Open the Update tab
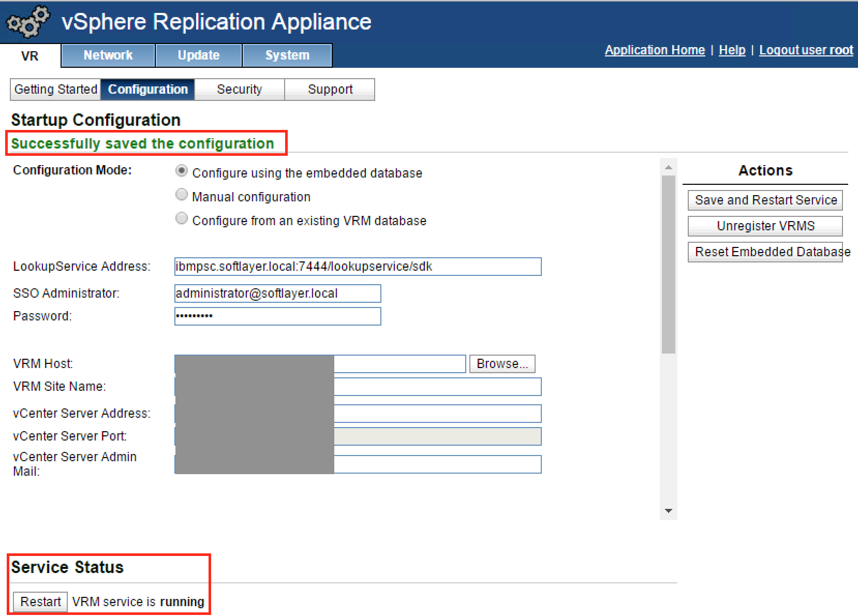Screen dimensions: 858x616 (x=198, y=55)
